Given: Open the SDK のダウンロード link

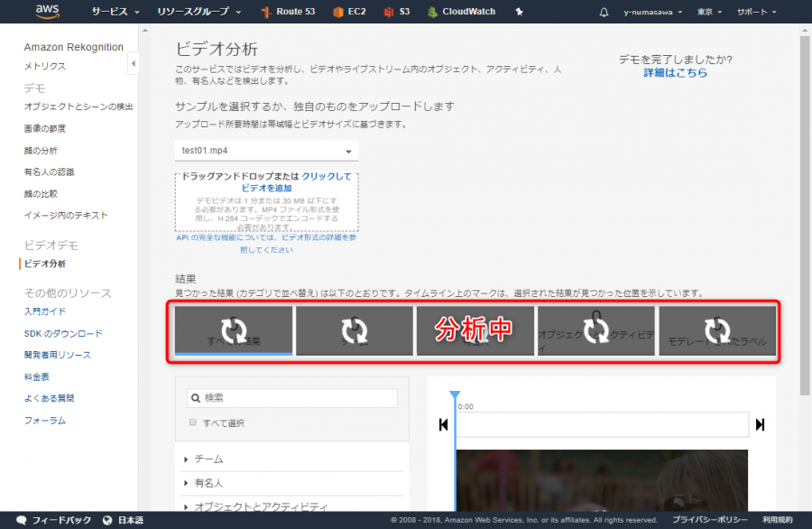Looking at the screenshot, I should (x=63, y=334).
